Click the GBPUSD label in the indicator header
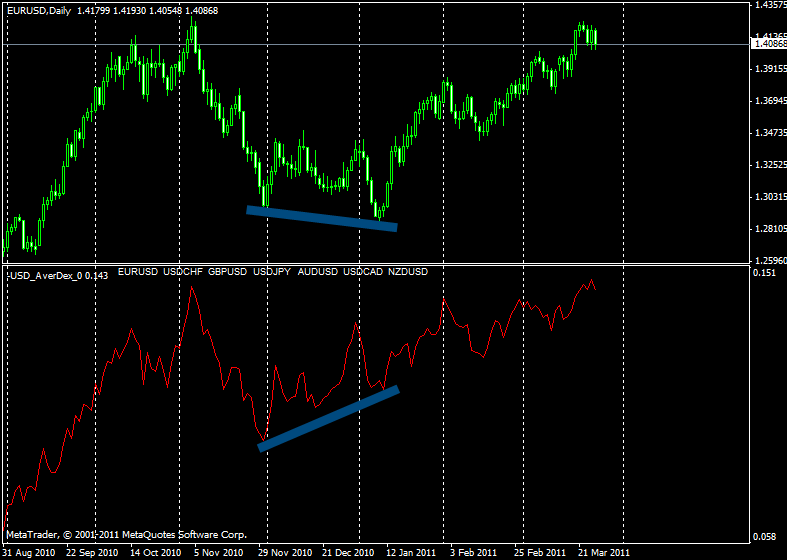 230,272
